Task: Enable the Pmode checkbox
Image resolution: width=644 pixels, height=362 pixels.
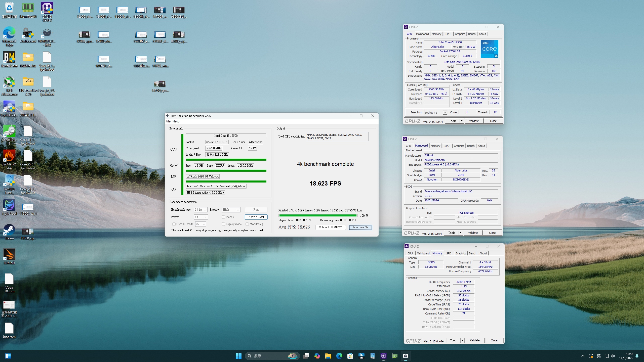Action: [223, 217]
